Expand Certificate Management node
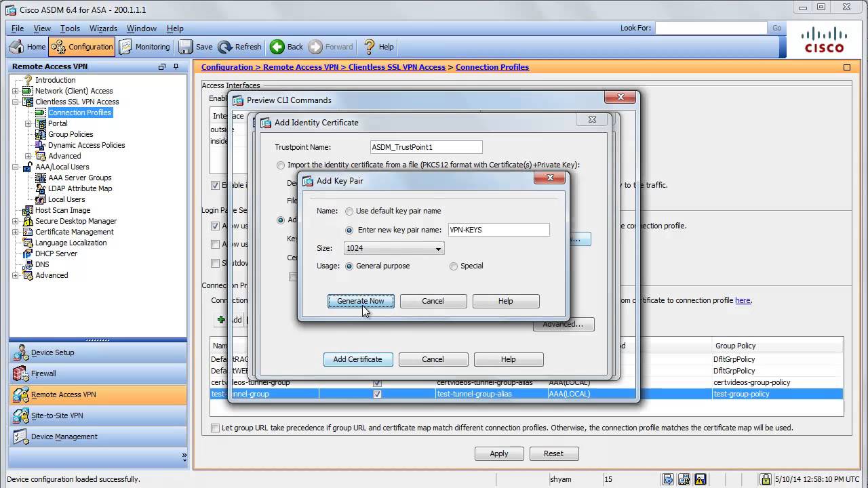The image size is (868, 488). pos(16,232)
